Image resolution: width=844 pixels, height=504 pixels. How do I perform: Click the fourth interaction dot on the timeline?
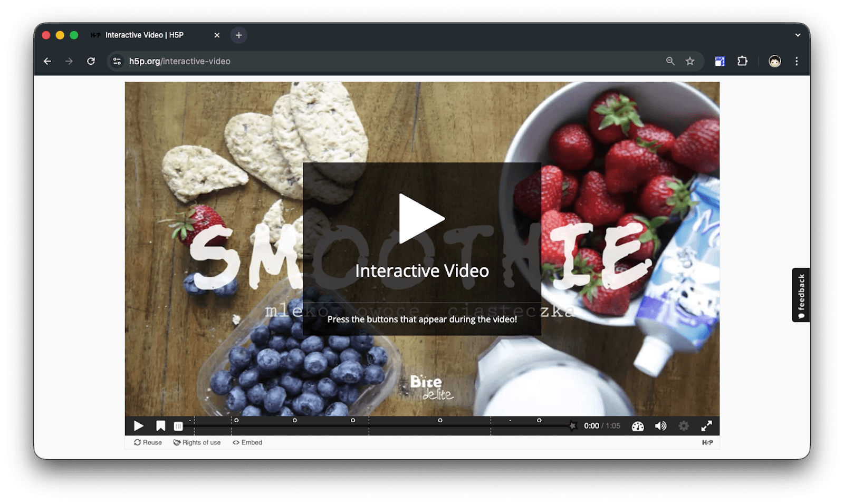[440, 420]
